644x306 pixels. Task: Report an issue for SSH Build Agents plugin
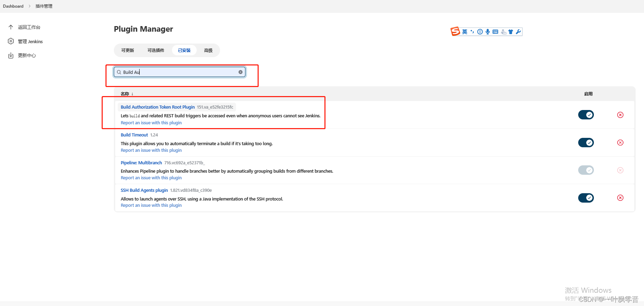151,205
